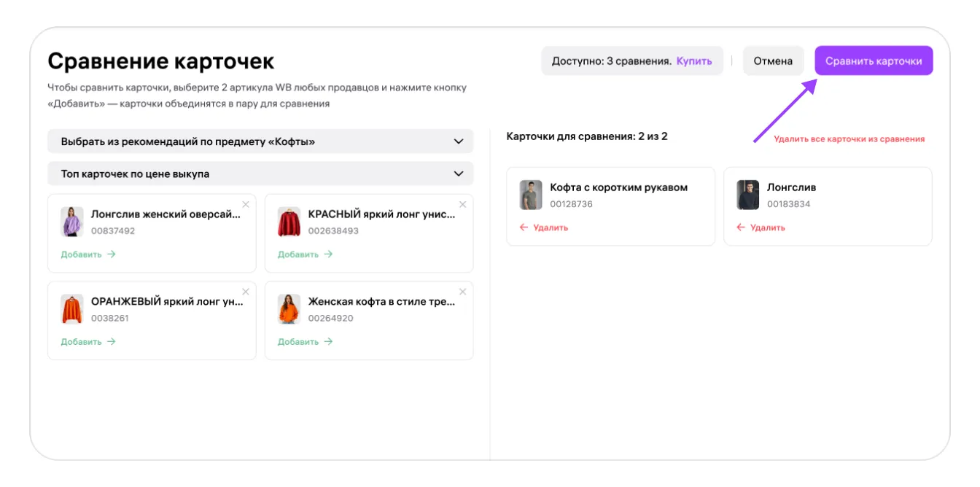The image size is (980, 487).
Task: Dismiss the ОРАНЖЕВЫЙ яркий лонг card
Action: point(246,292)
